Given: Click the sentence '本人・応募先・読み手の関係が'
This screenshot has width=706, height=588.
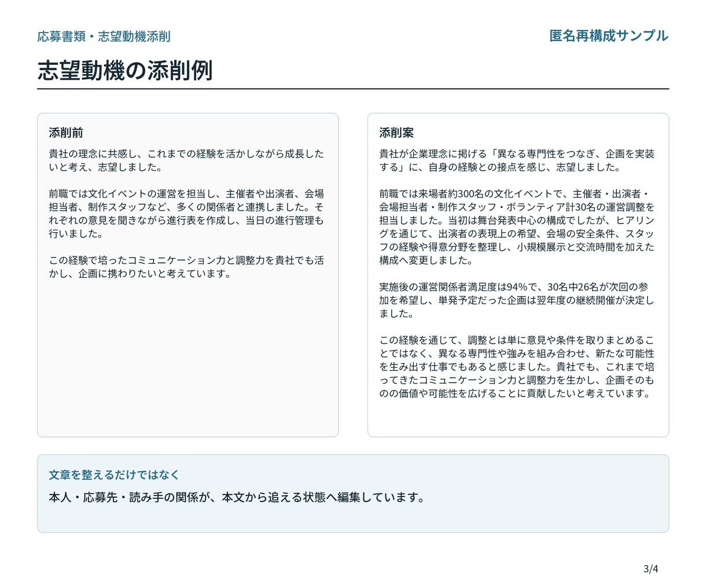Looking at the screenshot, I should tap(237, 497).
